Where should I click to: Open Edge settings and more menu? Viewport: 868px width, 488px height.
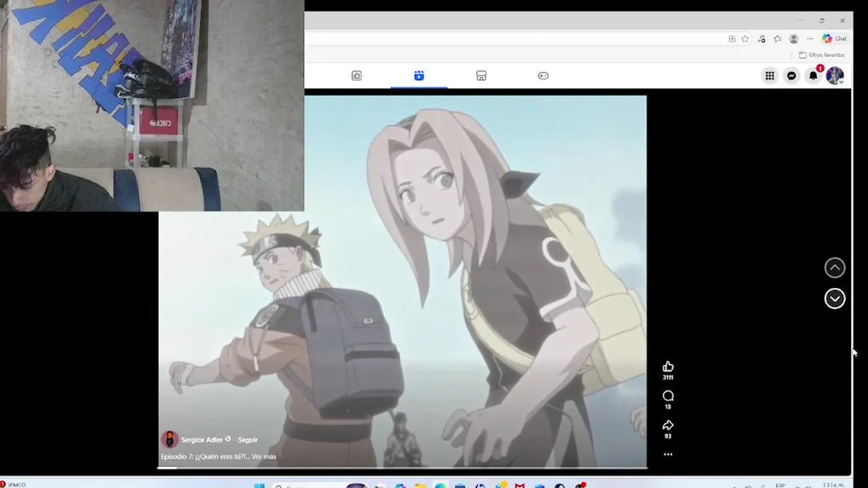coord(810,39)
